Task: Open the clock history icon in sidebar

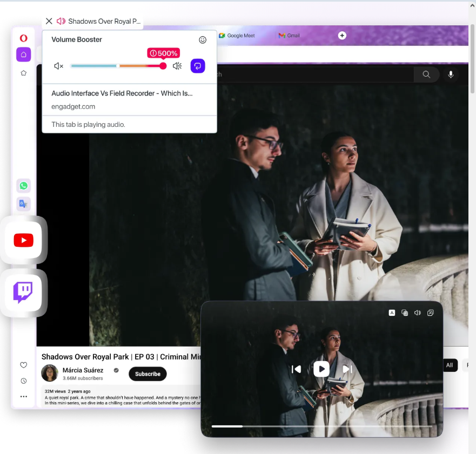Action: click(23, 381)
